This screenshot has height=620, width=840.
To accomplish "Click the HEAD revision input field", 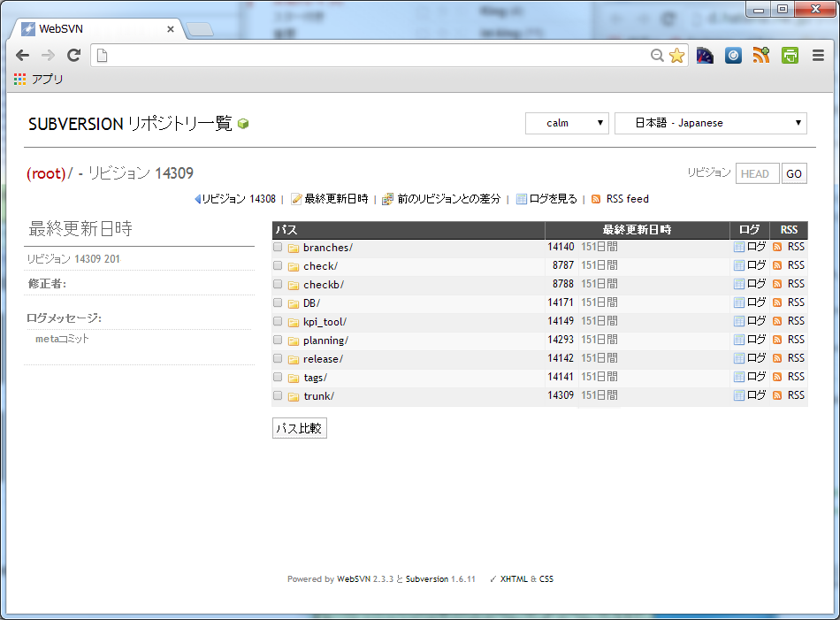I will [x=757, y=173].
